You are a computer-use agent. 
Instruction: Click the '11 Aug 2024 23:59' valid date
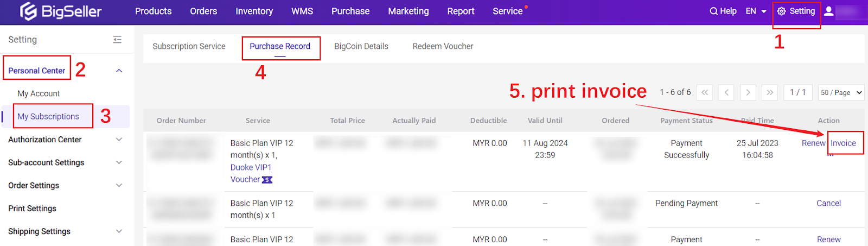tap(545, 149)
